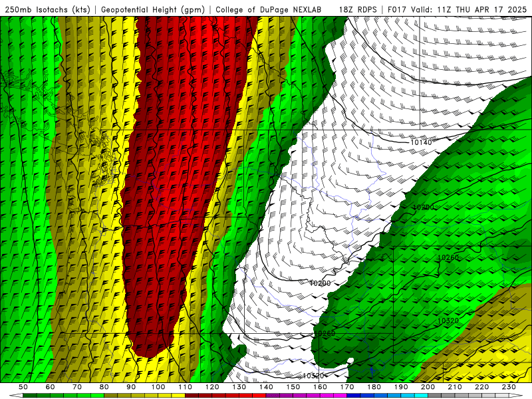Select the cyan swatch just before 200
The height and width of the screenshot is (399, 532).
pyautogui.click(x=421, y=395)
